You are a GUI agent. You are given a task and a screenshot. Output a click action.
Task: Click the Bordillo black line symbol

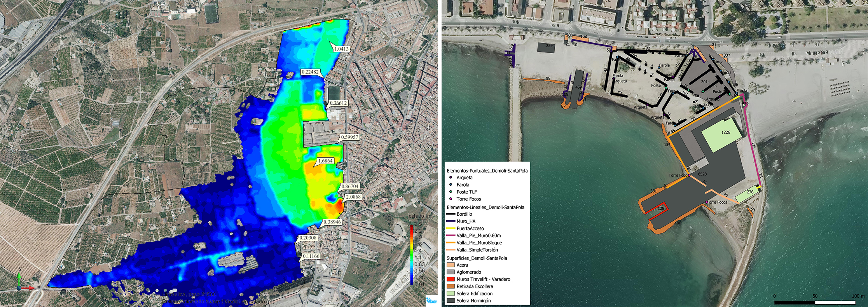451,214
